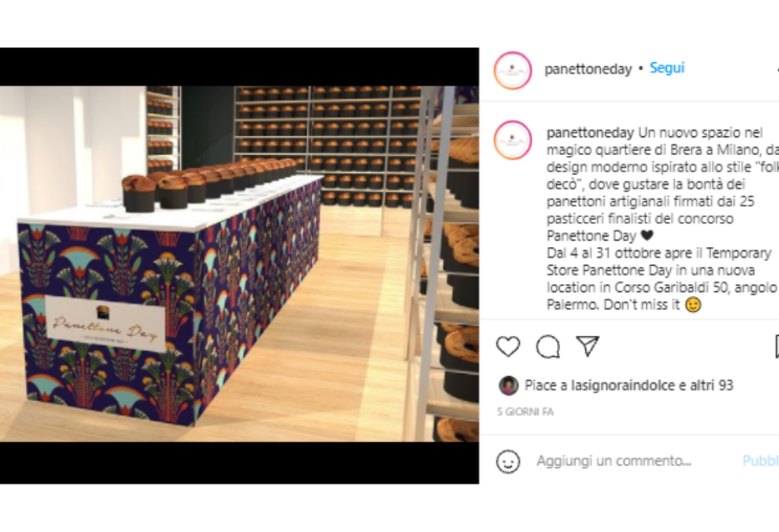View the list of altri 93 likes

coord(711,386)
